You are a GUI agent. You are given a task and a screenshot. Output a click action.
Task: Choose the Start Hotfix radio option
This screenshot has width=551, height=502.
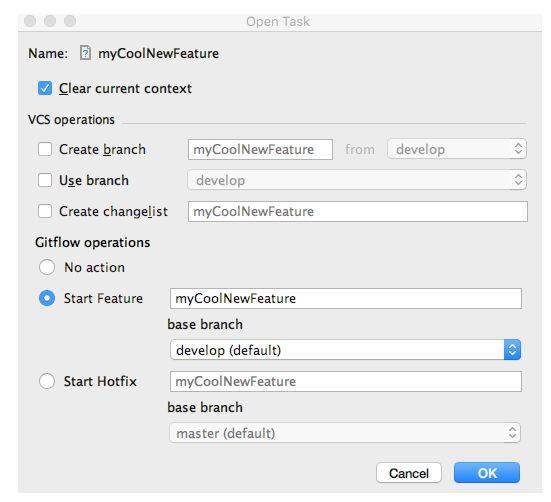[x=47, y=381]
